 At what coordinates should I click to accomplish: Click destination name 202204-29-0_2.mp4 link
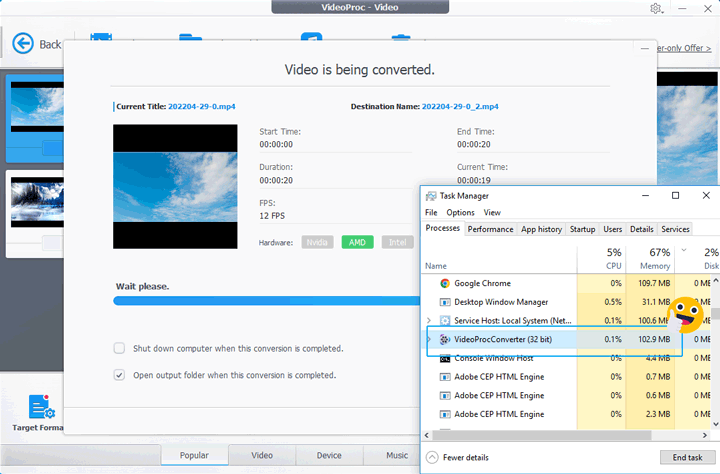pos(460,107)
